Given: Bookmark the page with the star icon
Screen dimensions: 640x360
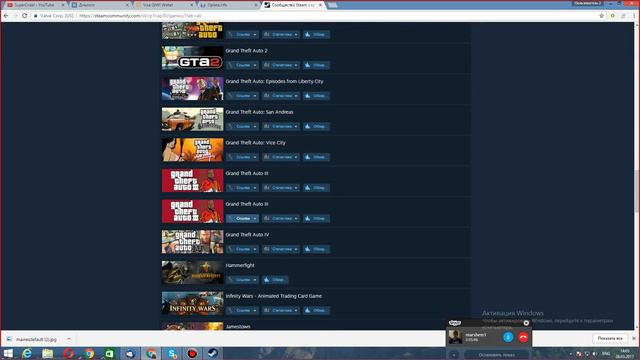Looking at the screenshot, I should [x=601, y=16].
